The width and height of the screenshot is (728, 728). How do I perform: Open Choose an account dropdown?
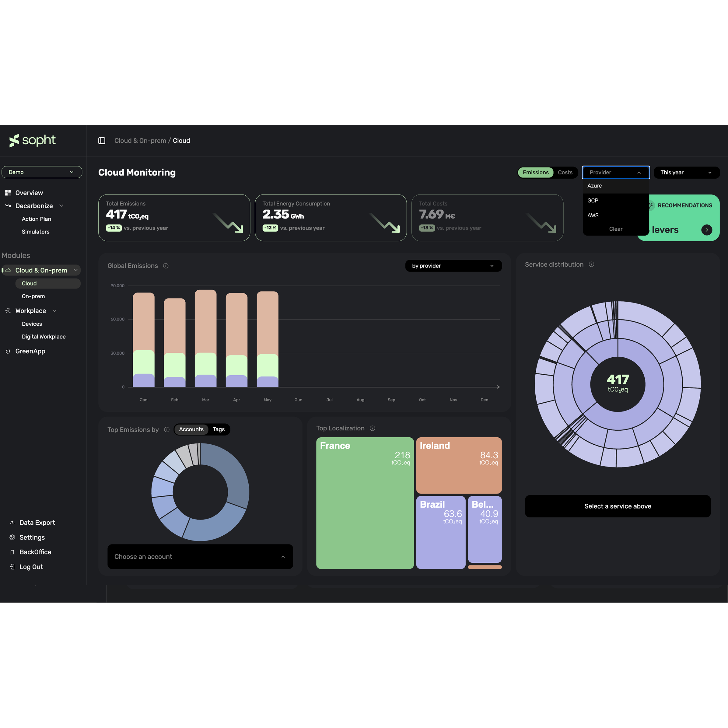point(200,557)
